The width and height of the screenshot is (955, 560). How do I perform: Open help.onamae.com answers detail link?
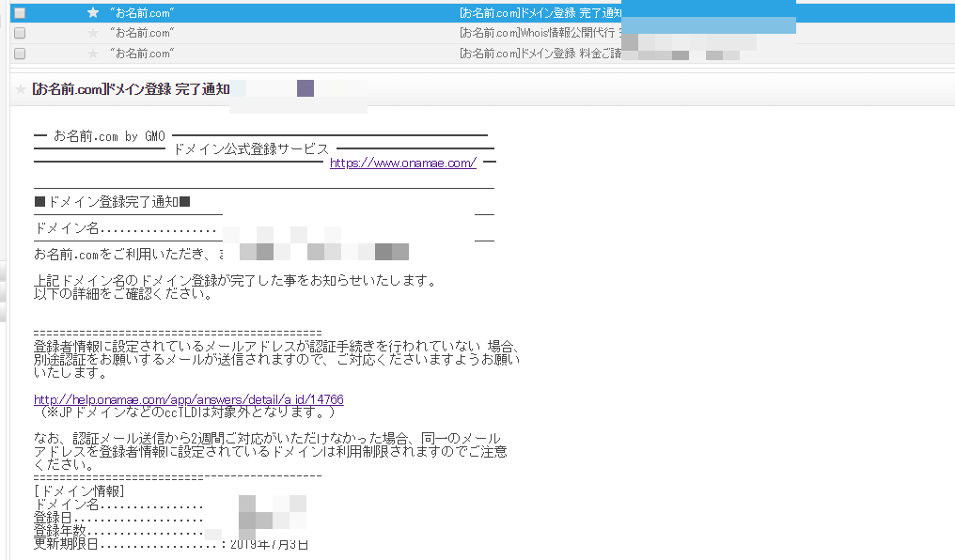188,399
